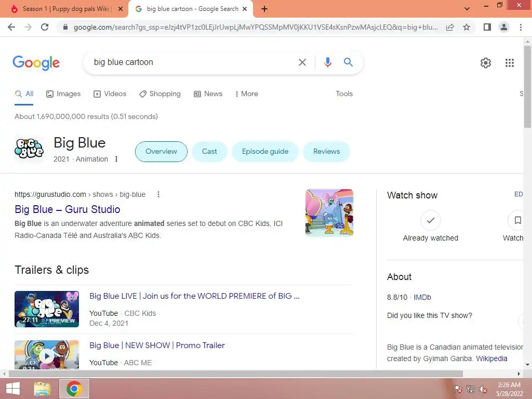Play the Promo Trailer video thumbnail
The width and height of the screenshot is (532, 399).
tap(47, 355)
